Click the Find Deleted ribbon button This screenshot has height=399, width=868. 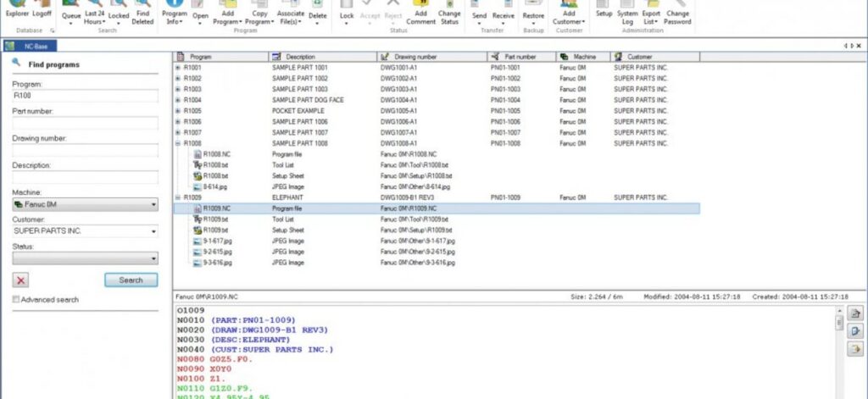142,14
